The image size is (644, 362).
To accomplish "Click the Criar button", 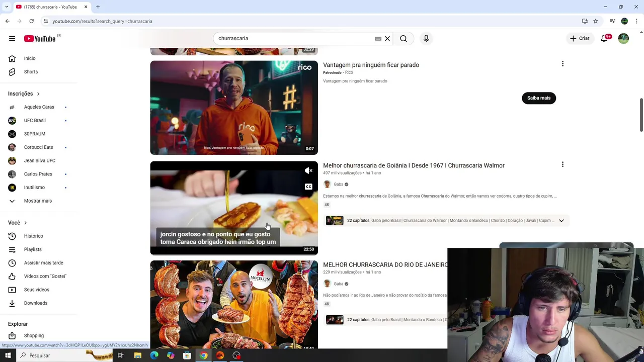I will tap(580, 39).
